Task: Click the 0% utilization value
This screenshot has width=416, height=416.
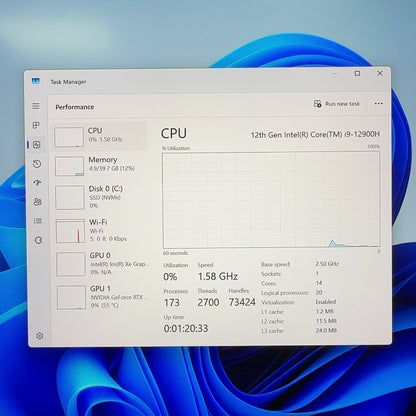Action: tap(170, 277)
